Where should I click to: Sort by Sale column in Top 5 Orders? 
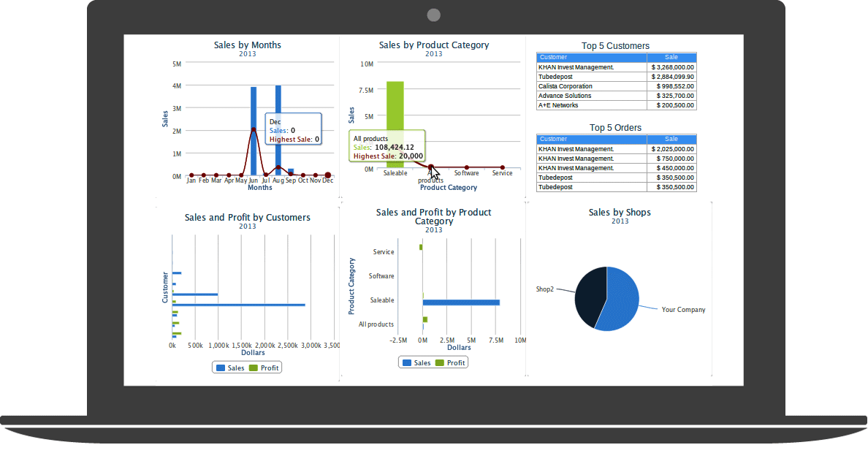[671, 139]
